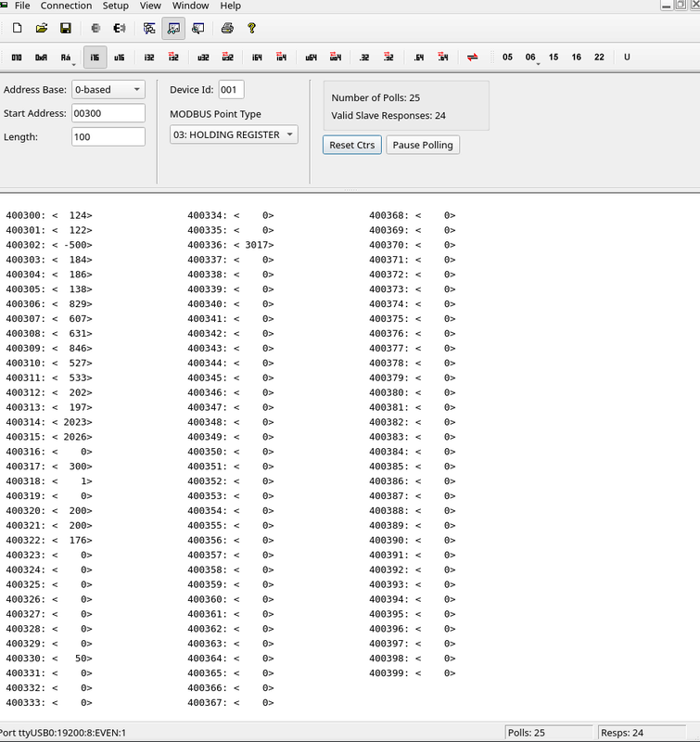The image size is (700, 742).
Task: Open the Setup menu
Action: [x=115, y=6]
